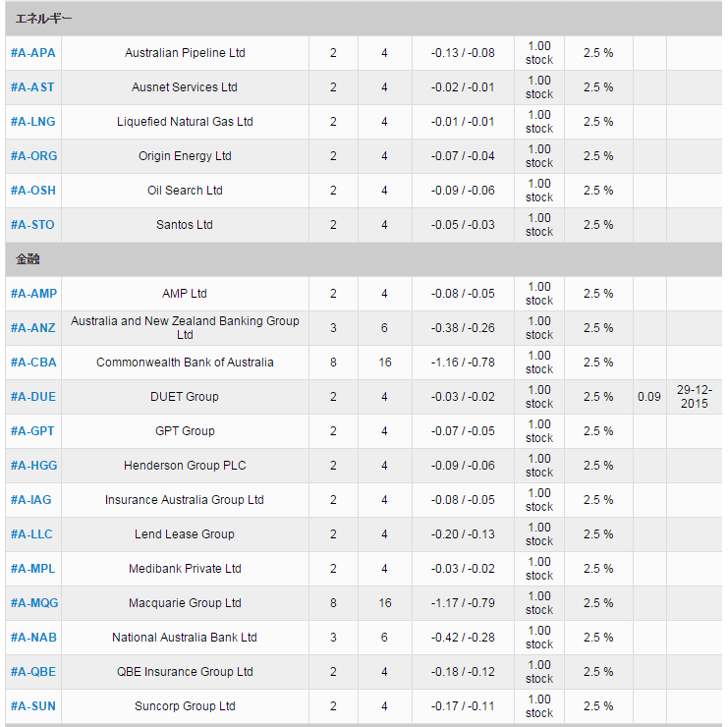
Task: Click the #A-HGG ticker link
Action: pyautogui.click(x=33, y=465)
